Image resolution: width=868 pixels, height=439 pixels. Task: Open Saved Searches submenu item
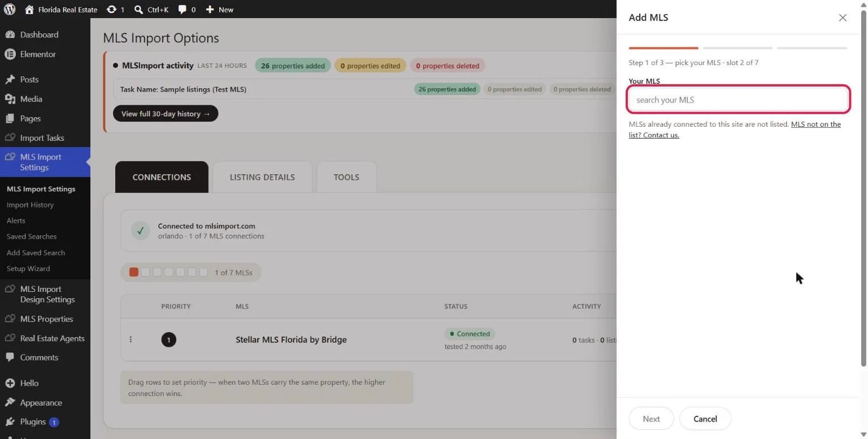[32, 236]
